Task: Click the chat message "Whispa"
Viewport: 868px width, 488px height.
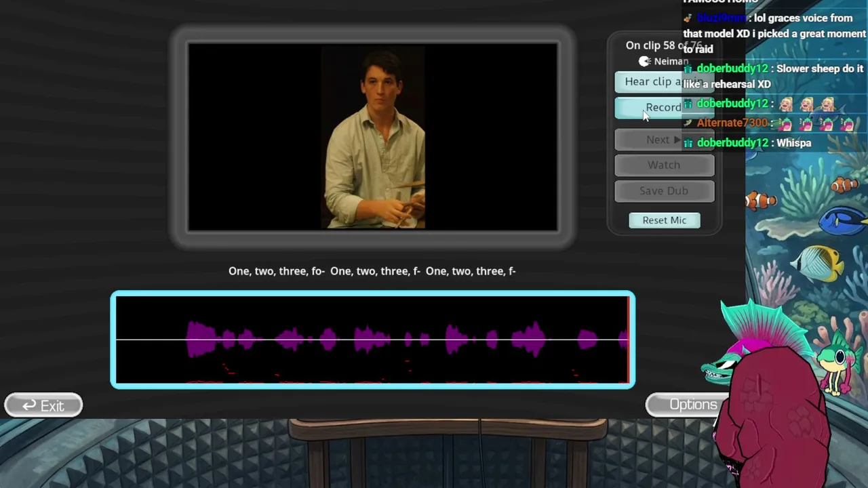Action: [x=793, y=143]
